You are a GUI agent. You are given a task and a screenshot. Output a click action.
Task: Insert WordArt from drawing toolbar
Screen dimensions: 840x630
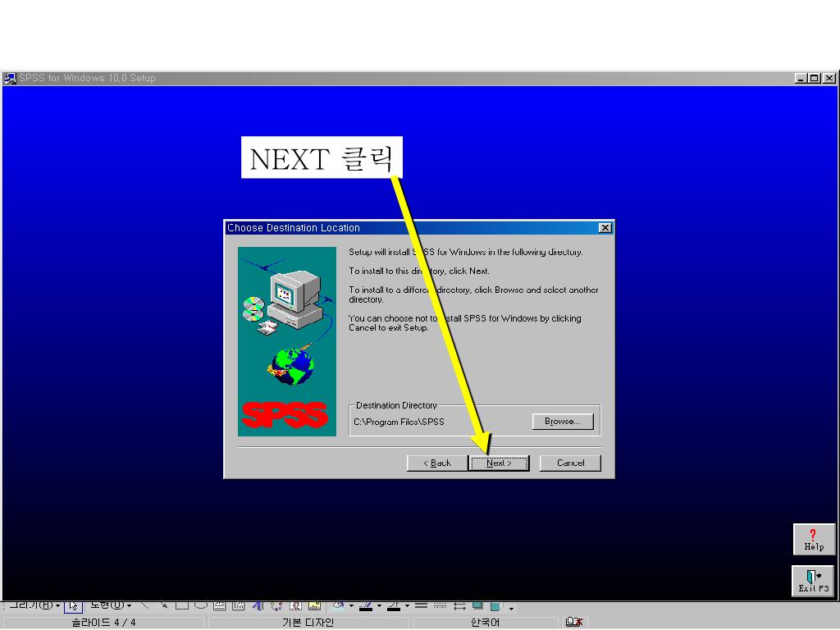[x=258, y=605]
